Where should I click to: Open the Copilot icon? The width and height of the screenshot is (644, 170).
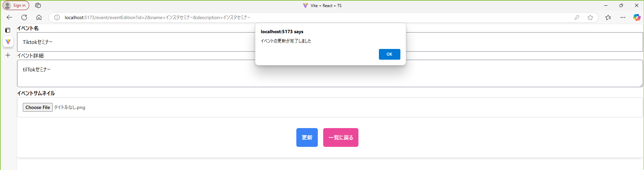[637, 17]
